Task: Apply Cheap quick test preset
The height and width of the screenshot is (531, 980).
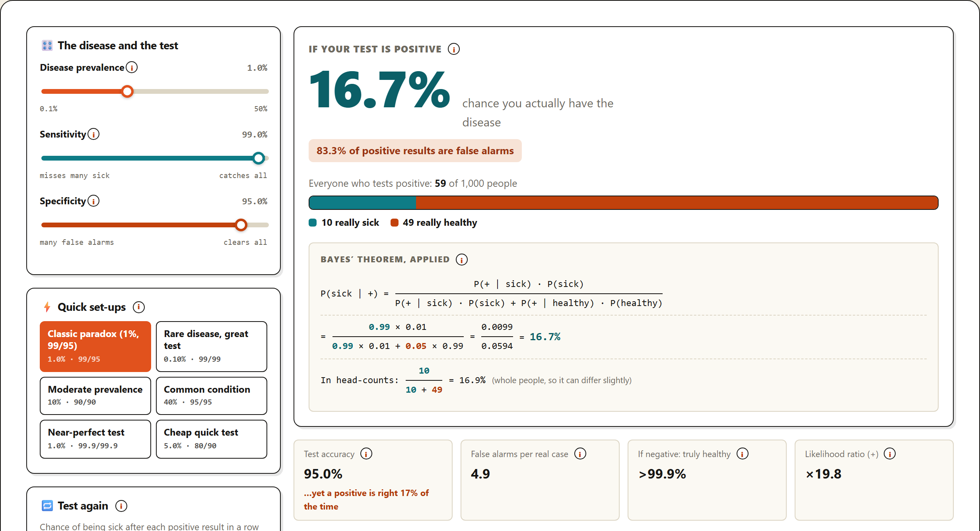Action: coord(212,439)
